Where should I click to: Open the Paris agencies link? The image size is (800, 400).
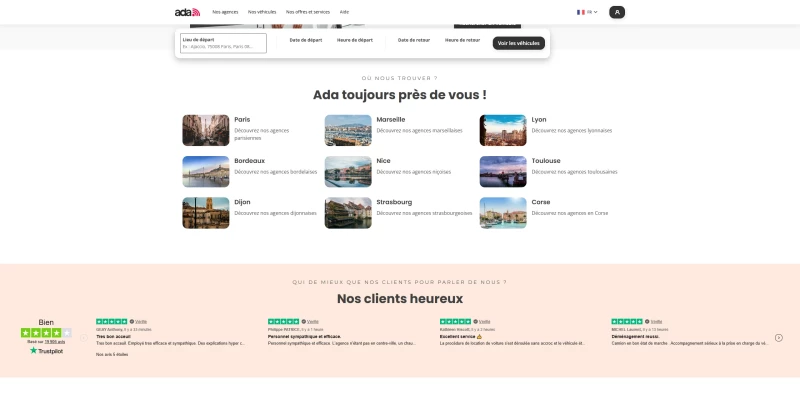[242, 119]
